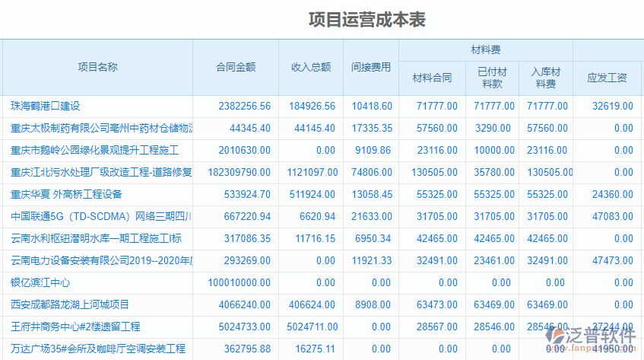Open the 中国联通5G (TD-SCDMA) project link

pyautogui.click(x=101, y=217)
